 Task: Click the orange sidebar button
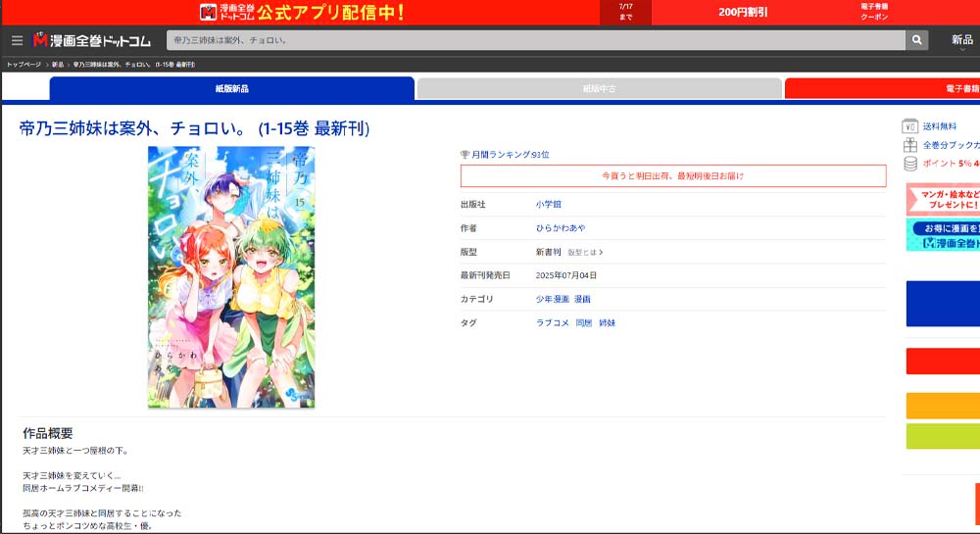[x=943, y=406]
